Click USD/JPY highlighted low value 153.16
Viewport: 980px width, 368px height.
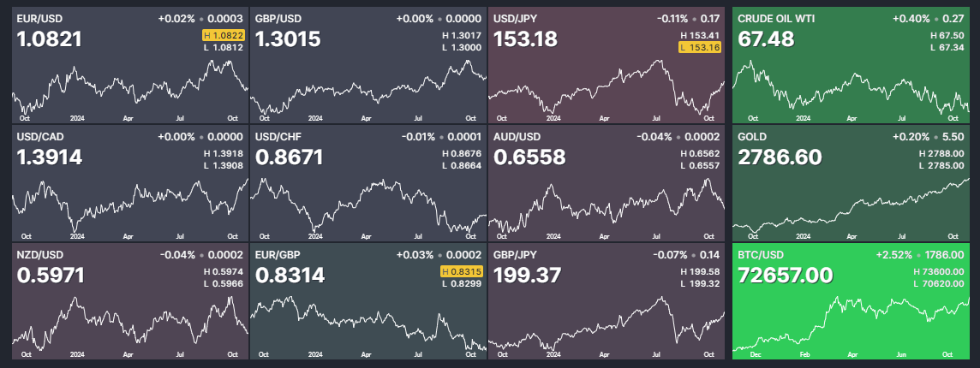point(700,47)
